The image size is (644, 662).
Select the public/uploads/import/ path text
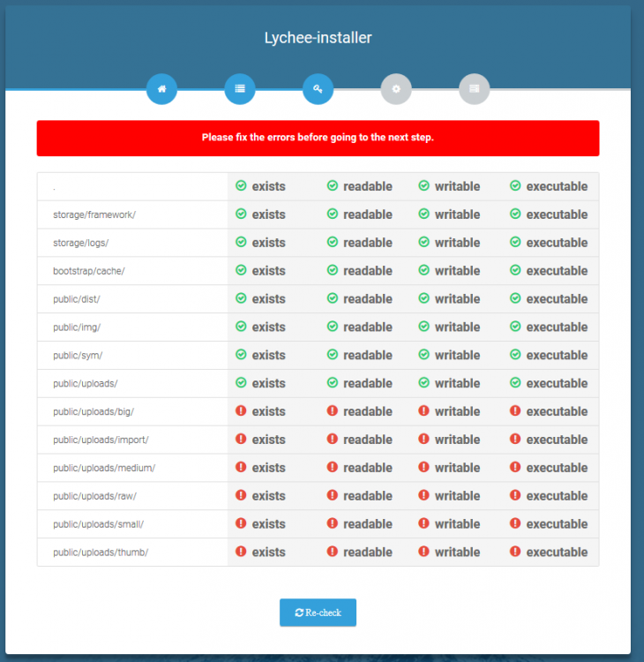click(101, 440)
